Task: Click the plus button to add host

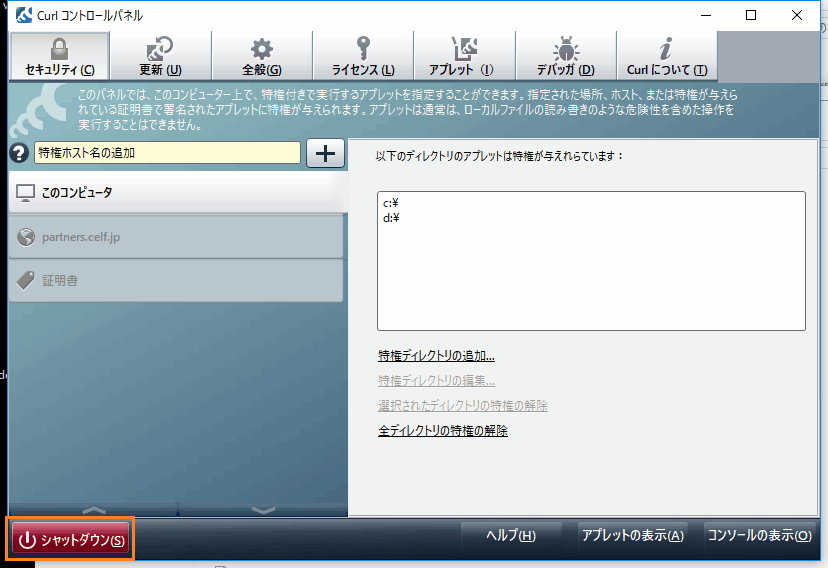Action: [x=325, y=153]
